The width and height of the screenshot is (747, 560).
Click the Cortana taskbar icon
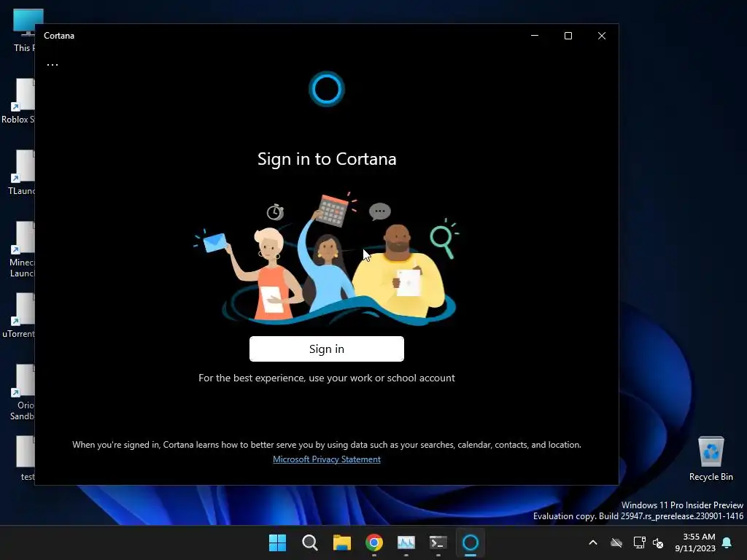pyautogui.click(x=471, y=542)
